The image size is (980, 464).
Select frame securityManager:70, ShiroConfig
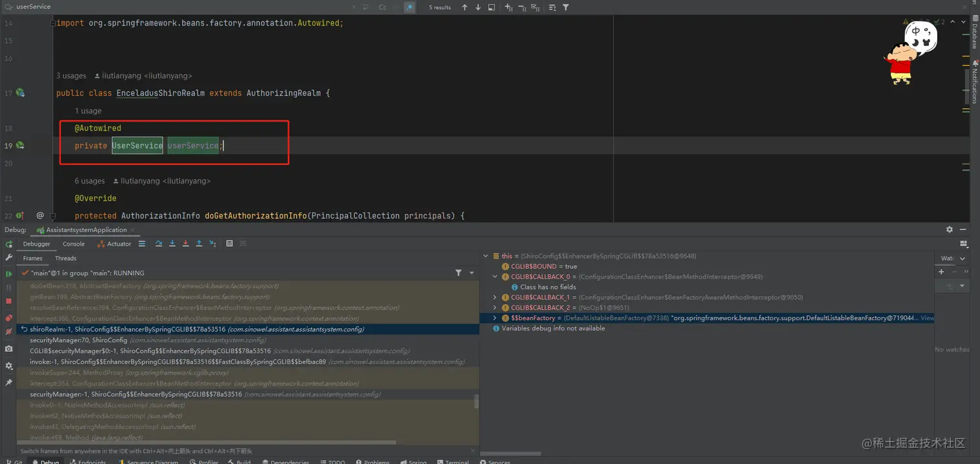point(248,340)
